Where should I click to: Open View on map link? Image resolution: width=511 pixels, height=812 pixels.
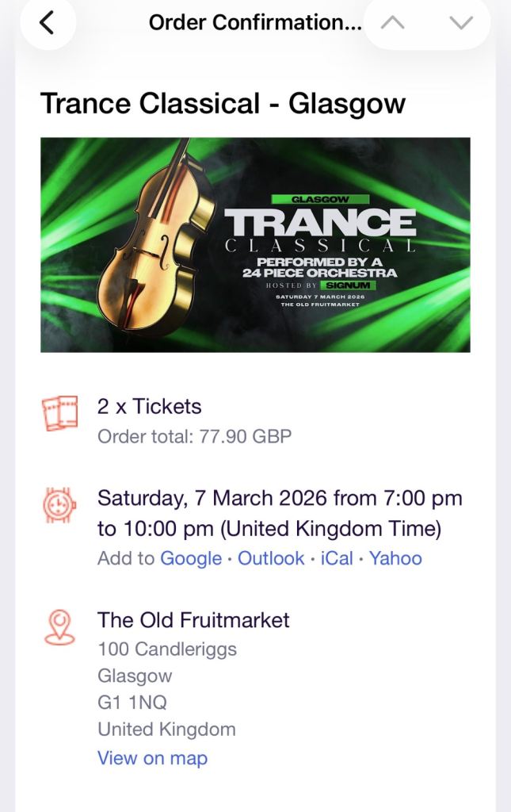coord(152,758)
